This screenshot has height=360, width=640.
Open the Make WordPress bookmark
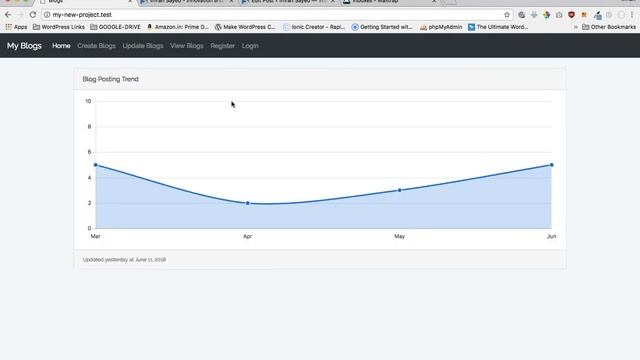click(245, 27)
